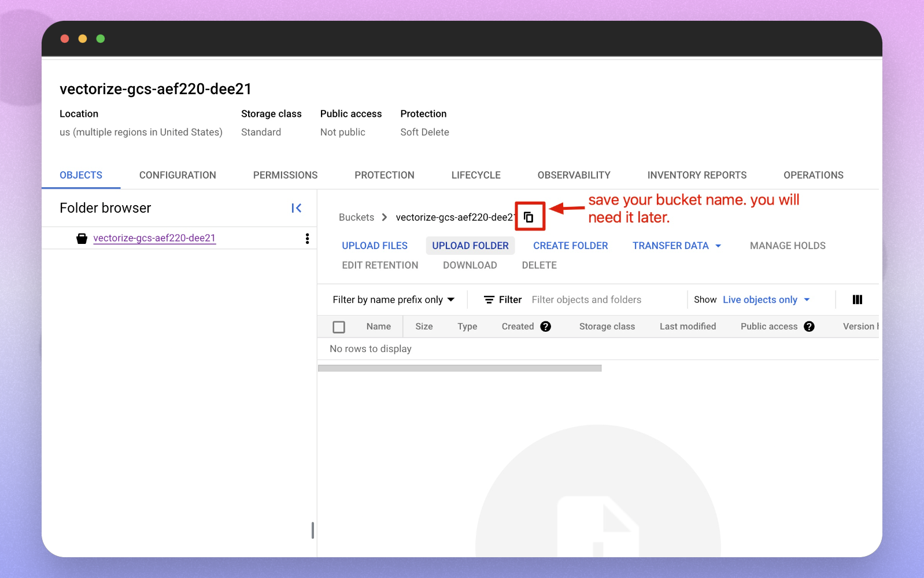This screenshot has width=924, height=578.
Task: Click the us multiple regions location value
Action: [x=141, y=132]
